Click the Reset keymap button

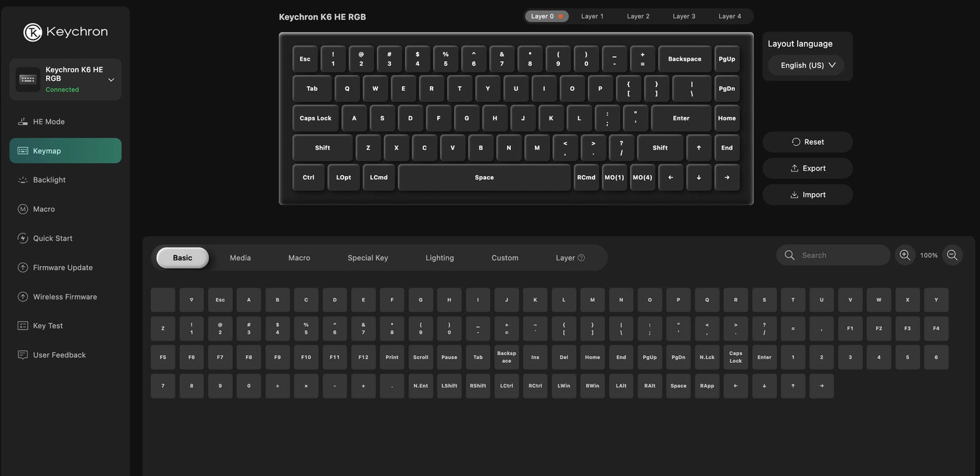[808, 142]
